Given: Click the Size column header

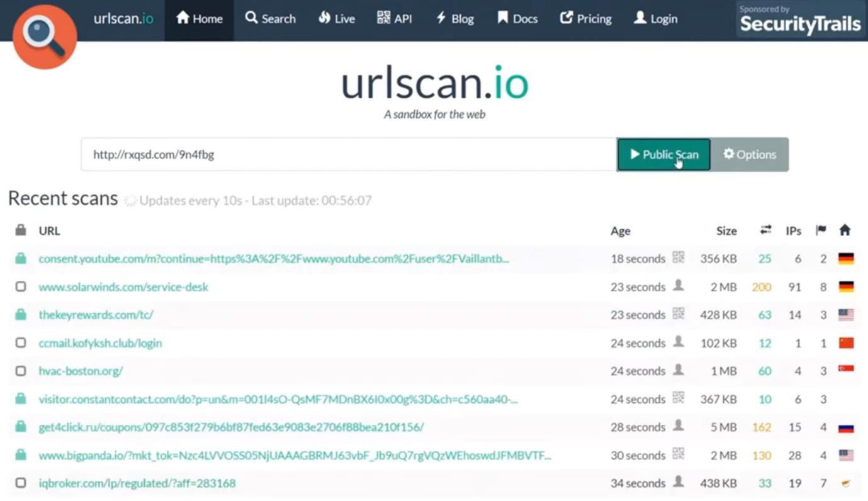Looking at the screenshot, I should (726, 231).
